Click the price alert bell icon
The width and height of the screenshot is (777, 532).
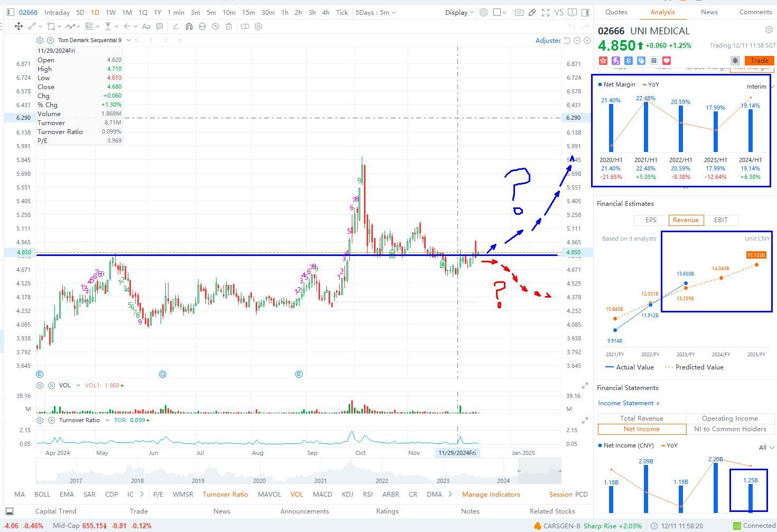735,61
